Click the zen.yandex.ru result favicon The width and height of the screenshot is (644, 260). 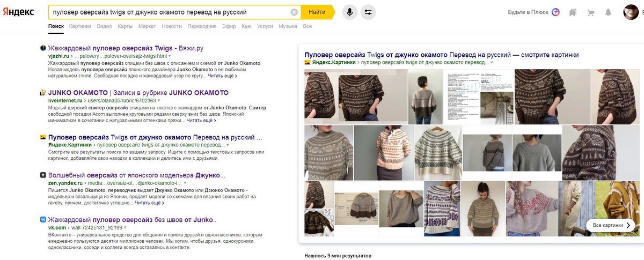(43, 175)
